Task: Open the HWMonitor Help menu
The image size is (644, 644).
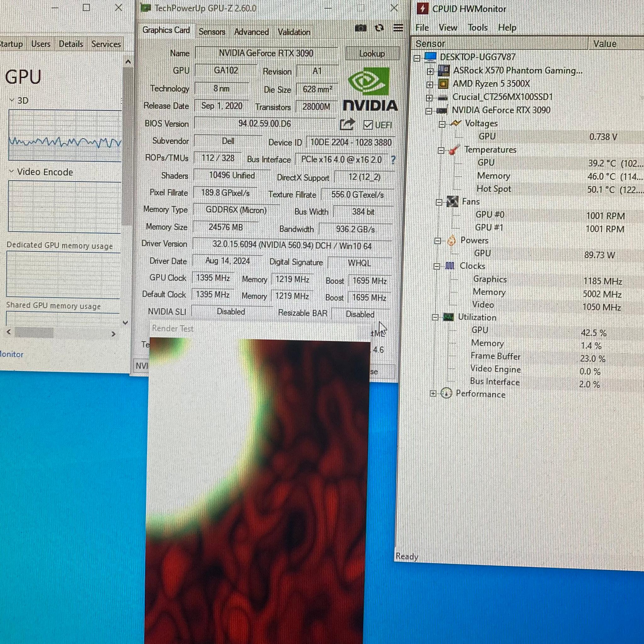Action: (507, 28)
